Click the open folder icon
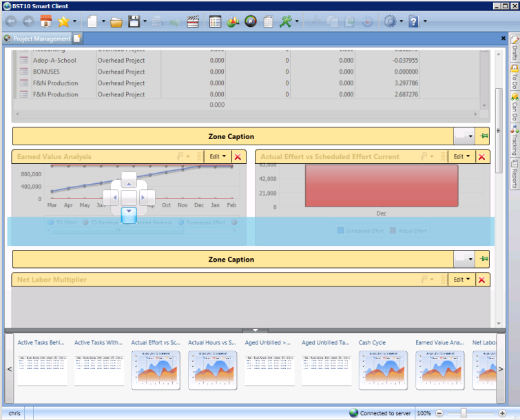Viewport: 520px width, 420px height. click(116, 21)
